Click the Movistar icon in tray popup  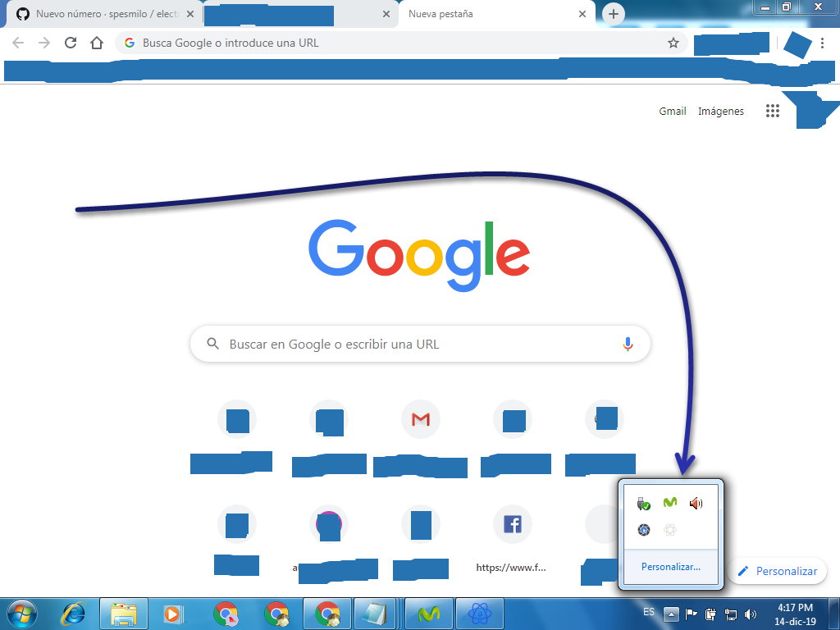[x=670, y=503]
